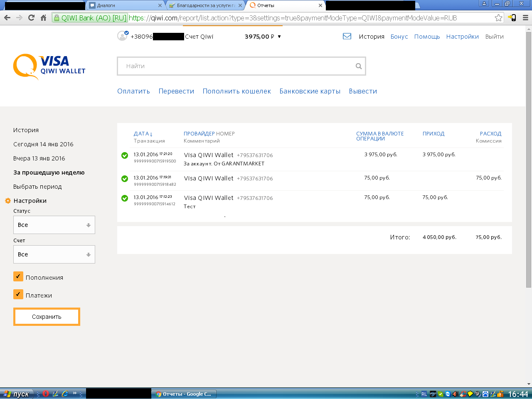532x399 pixels.
Task: Open Настройки in the top menu
Action: tap(462, 37)
